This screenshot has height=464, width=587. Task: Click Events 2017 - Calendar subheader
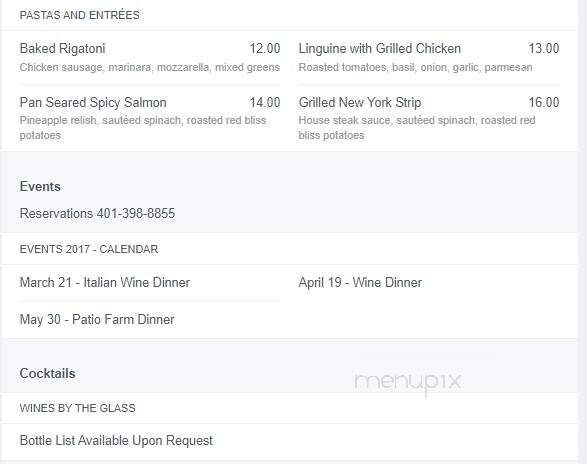[89, 249]
